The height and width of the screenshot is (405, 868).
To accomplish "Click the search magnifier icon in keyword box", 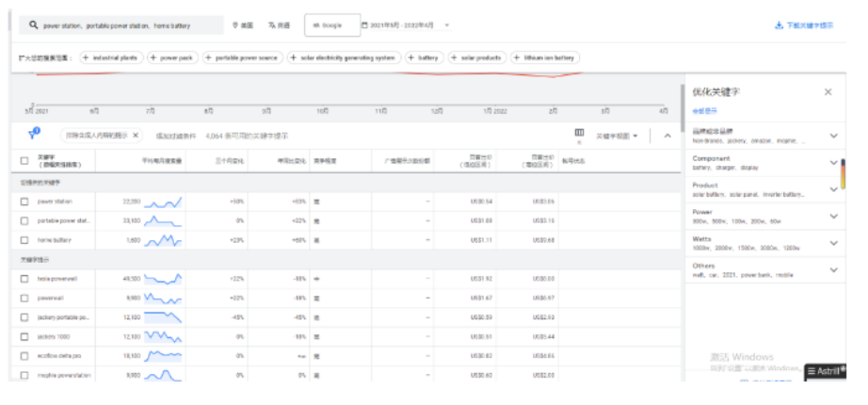I will pyautogui.click(x=33, y=25).
